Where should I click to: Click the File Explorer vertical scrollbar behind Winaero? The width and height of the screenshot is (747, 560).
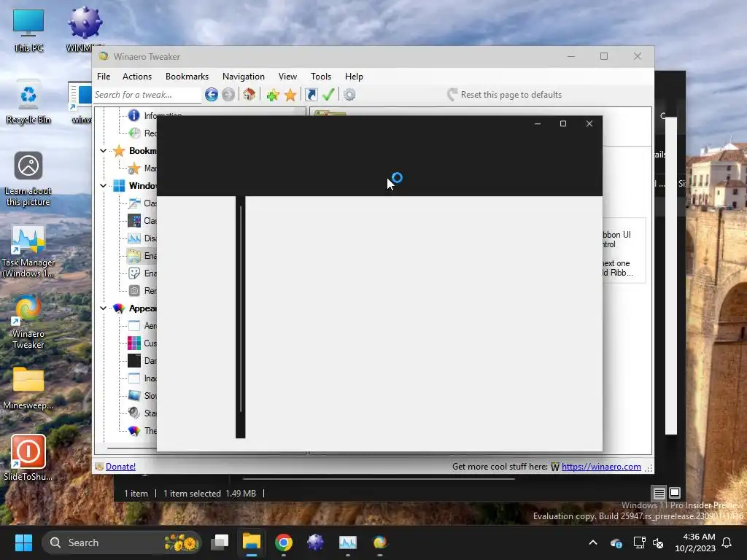click(671, 276)
